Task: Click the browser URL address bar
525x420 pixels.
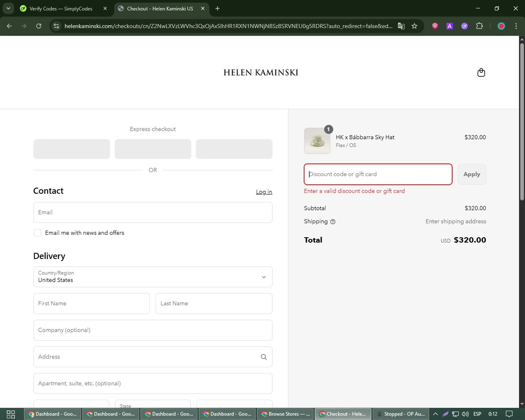Action: pyautogui.click(x=228, y=26)
